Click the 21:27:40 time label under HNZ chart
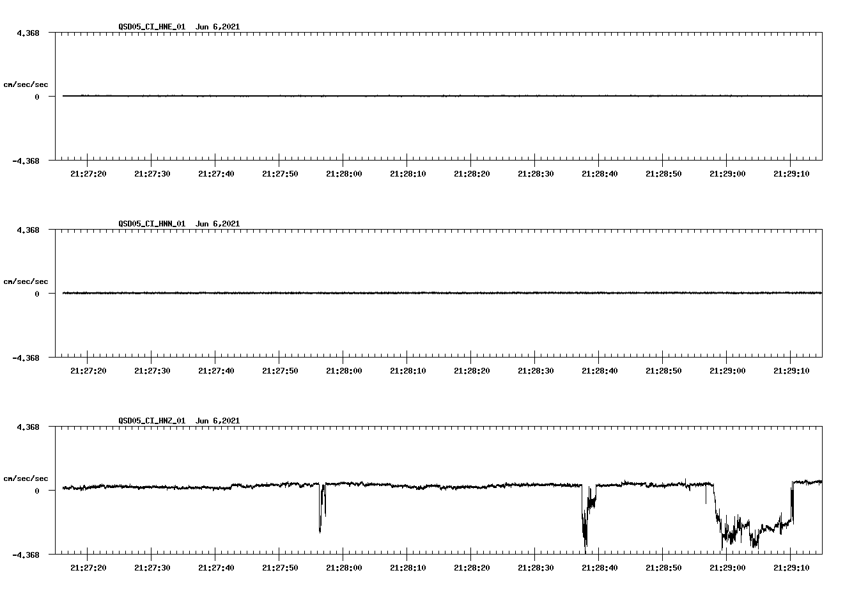Screen dimensions: 868x591 (x=216, y=568)
